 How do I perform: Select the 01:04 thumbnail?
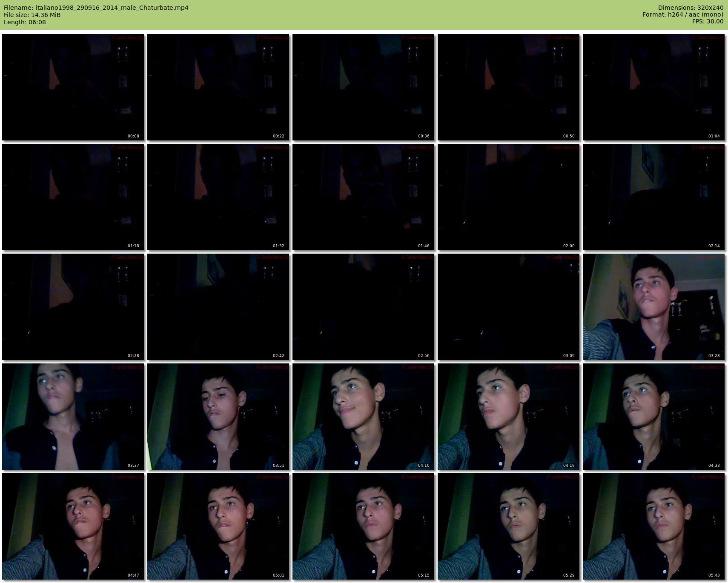[x=654, y=87]
